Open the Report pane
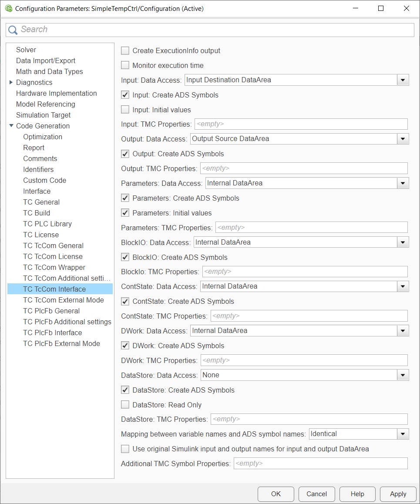The width and height of the screenshot is (420, 504). coord(34,148)
